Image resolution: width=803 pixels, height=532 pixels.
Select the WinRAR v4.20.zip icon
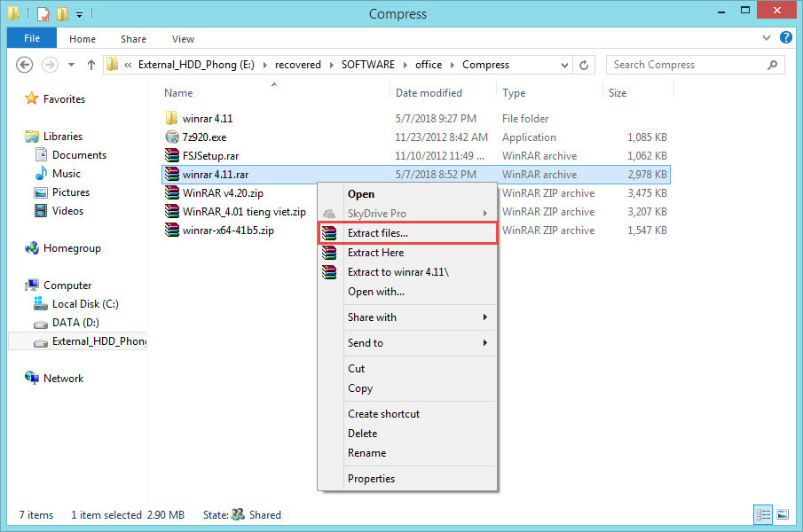coord(171,193)
